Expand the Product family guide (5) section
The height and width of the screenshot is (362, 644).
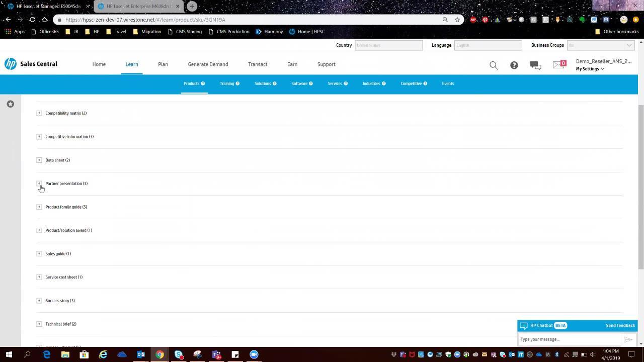pos(39,207)
